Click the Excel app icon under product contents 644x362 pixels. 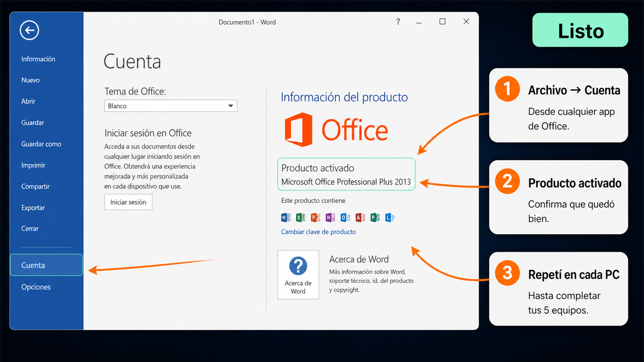pyautogui.click(x=301, y=217)
